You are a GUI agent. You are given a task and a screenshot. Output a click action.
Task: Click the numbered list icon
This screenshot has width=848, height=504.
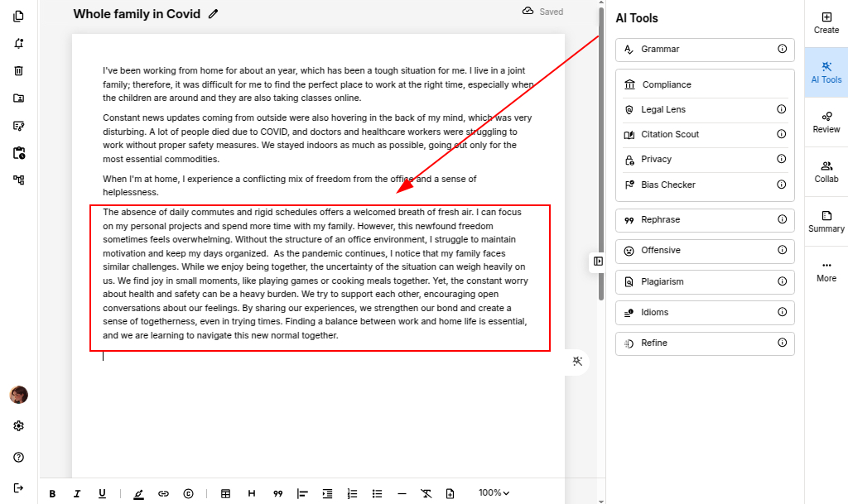[352, 494]
